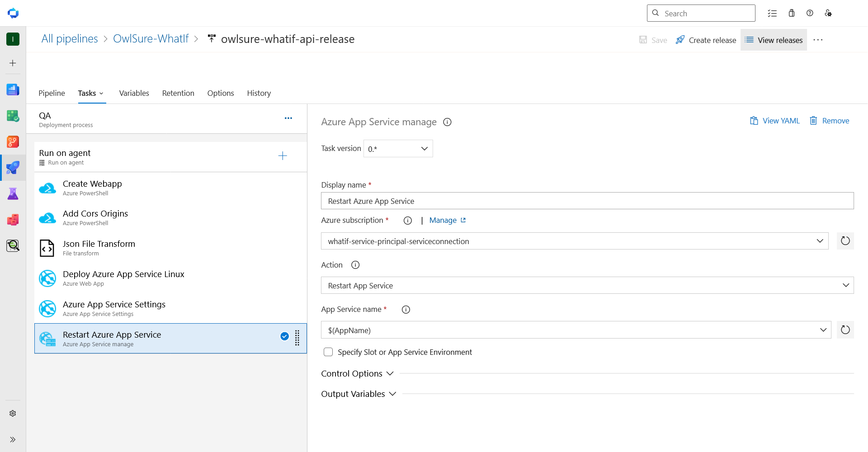Go to All pipelines breadcrumb
Screen dimensions: 868x452
(x=70, y=39)
